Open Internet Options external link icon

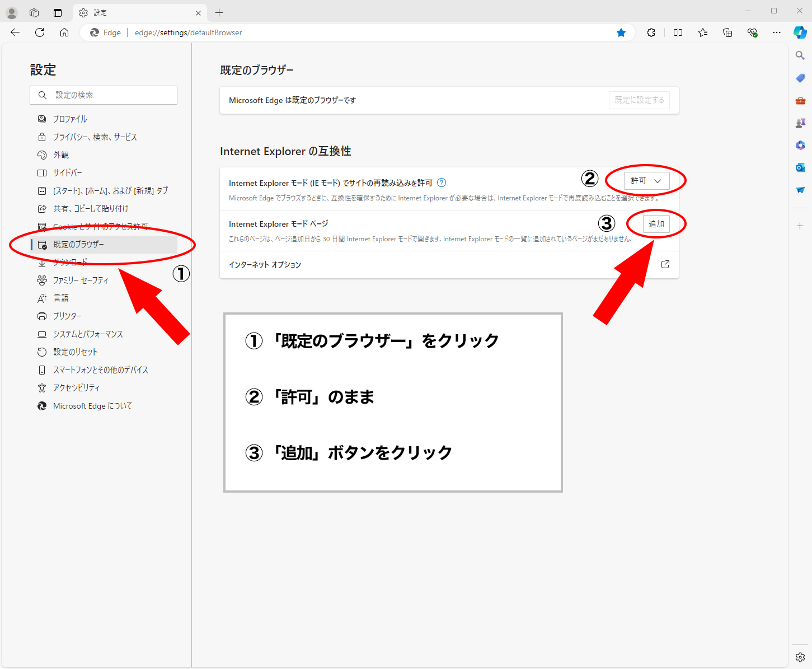point(665,264)
